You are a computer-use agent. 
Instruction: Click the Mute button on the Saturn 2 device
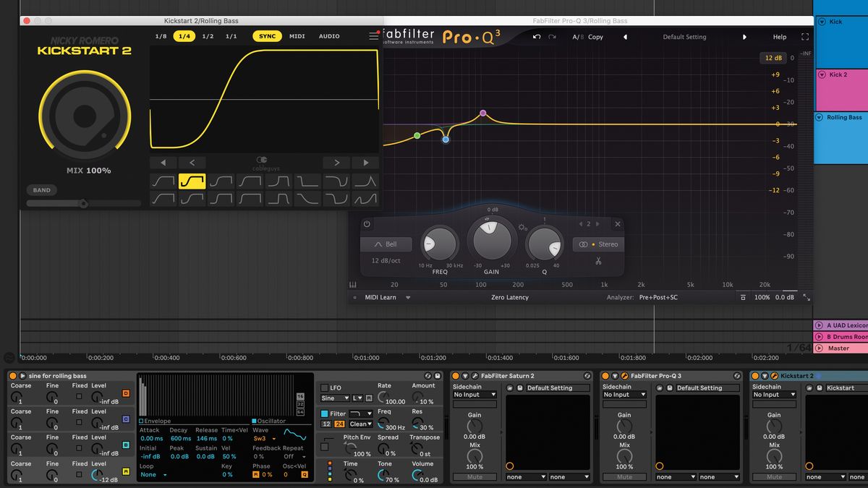(475, 476)
